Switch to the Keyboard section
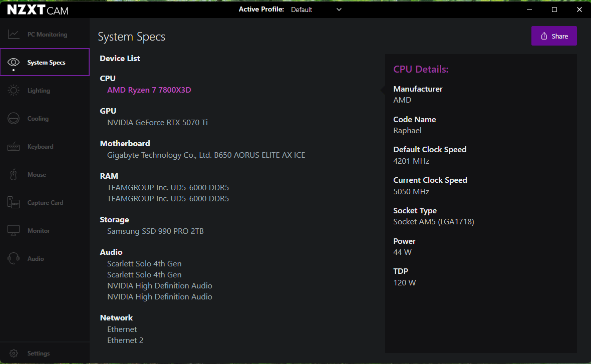The height and width of the screenshot is (364, 591). 45,147
